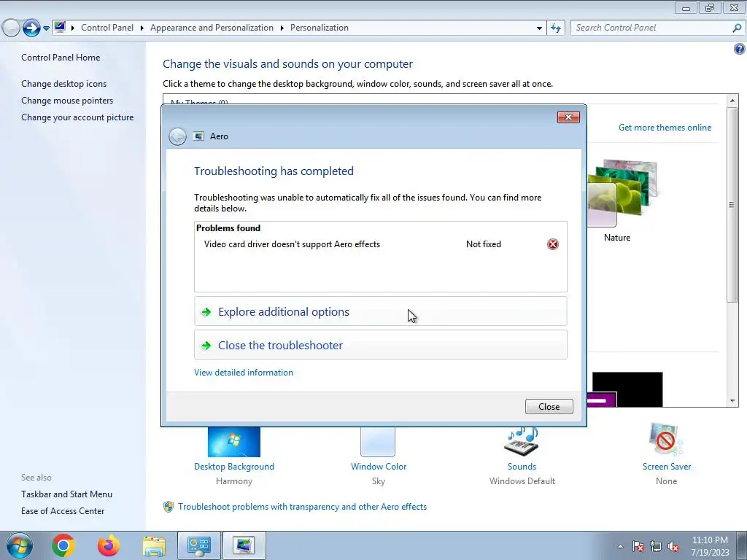Open Windows Explorer from the taskbar
Image resolution: width=747 pixels, height=560 pixels.
(154, 546)
